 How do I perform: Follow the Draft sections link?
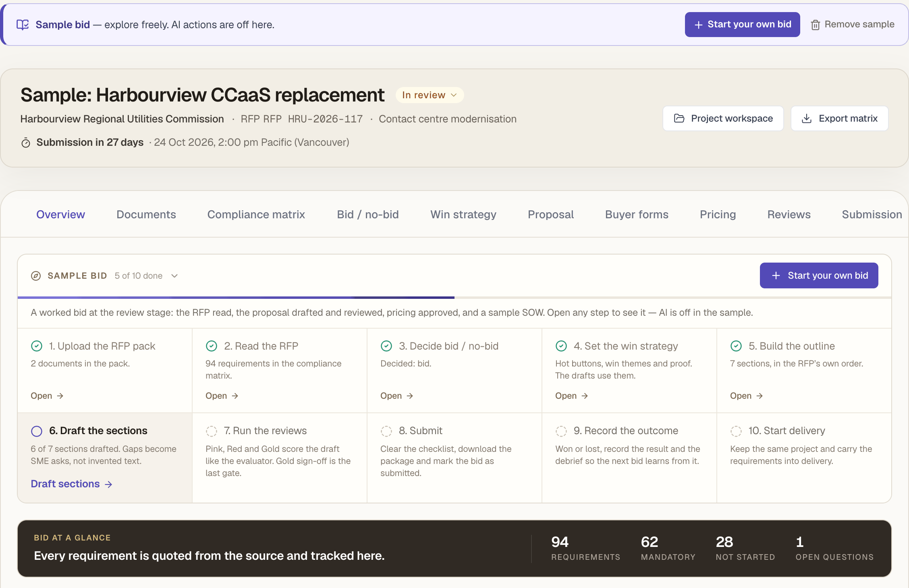tap(71, 484)
